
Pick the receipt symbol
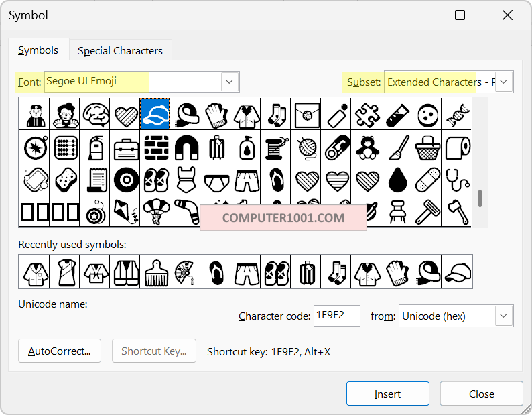coord(94,178)
